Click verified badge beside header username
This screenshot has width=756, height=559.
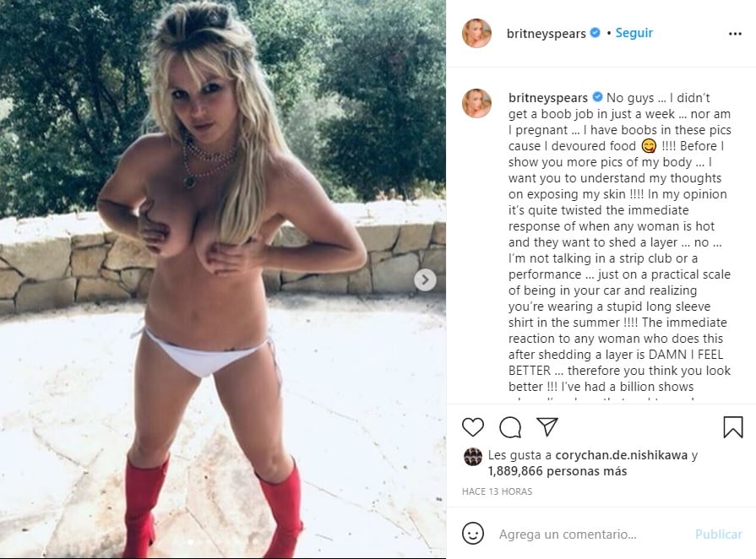595,32
